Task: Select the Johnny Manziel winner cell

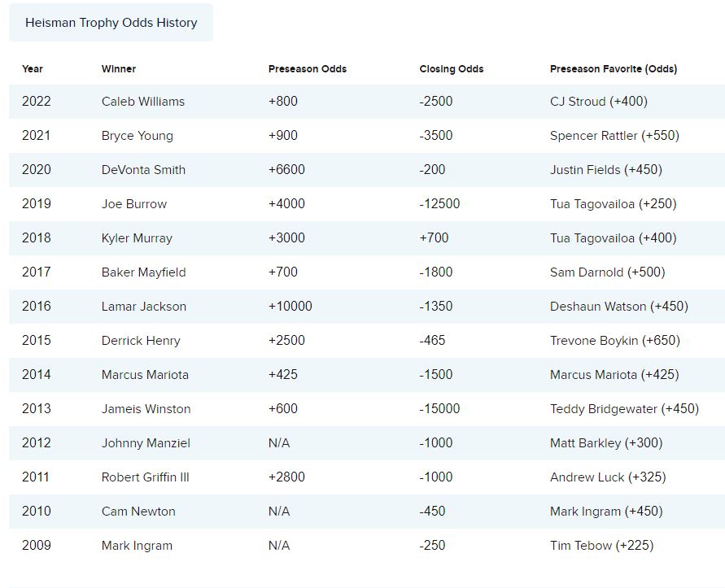Action: pos(146,443)
